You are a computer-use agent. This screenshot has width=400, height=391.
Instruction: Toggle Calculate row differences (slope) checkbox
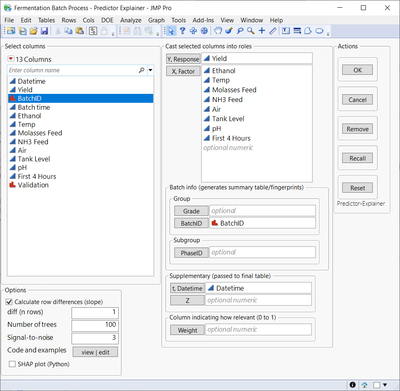pos(9,302)
